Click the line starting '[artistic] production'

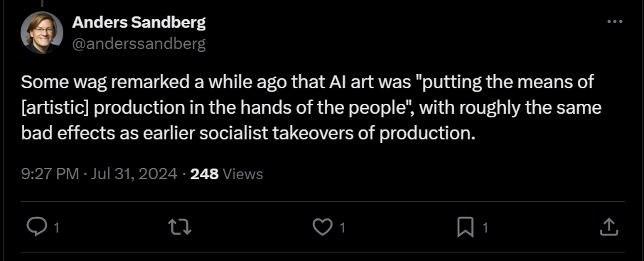311,108
